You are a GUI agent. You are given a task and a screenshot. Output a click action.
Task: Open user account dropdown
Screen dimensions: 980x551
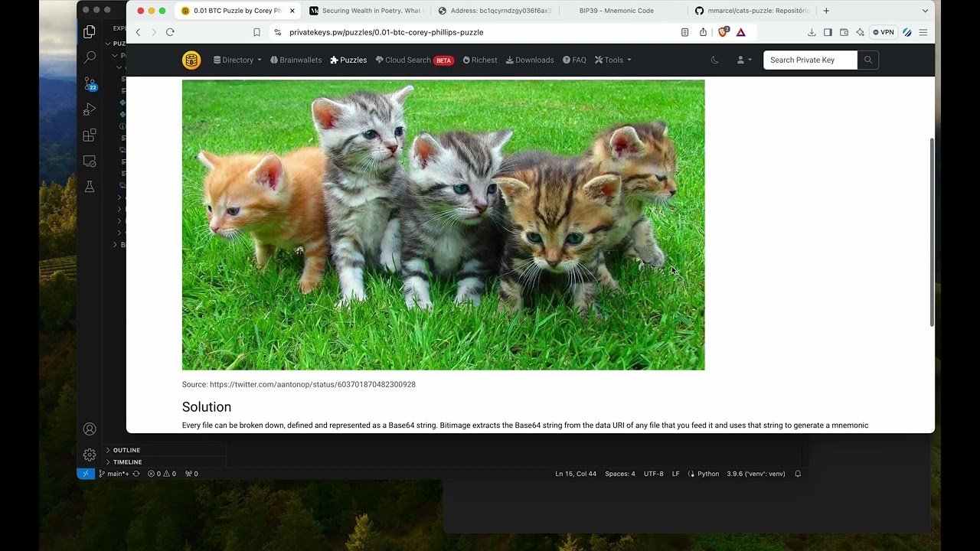pyautogui.click(x=744, y=60)
